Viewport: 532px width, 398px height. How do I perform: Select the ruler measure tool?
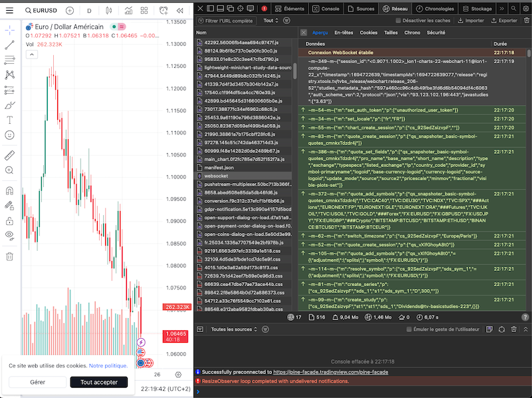[9, 155]
